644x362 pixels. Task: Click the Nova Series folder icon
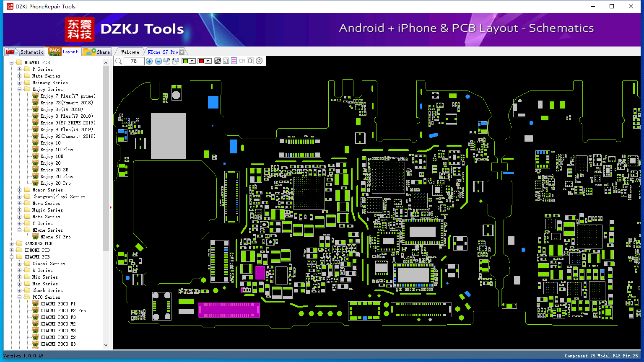point(27,203)
